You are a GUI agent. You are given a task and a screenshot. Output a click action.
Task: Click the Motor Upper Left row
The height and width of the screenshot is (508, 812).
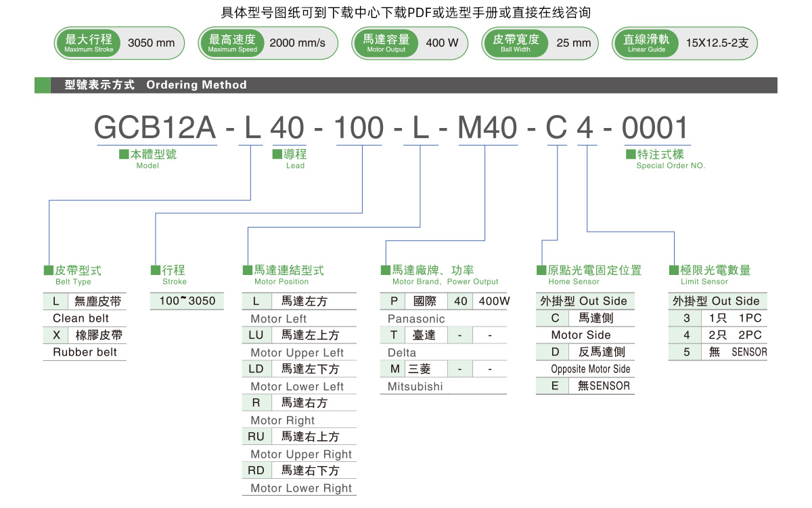point(299,352)
